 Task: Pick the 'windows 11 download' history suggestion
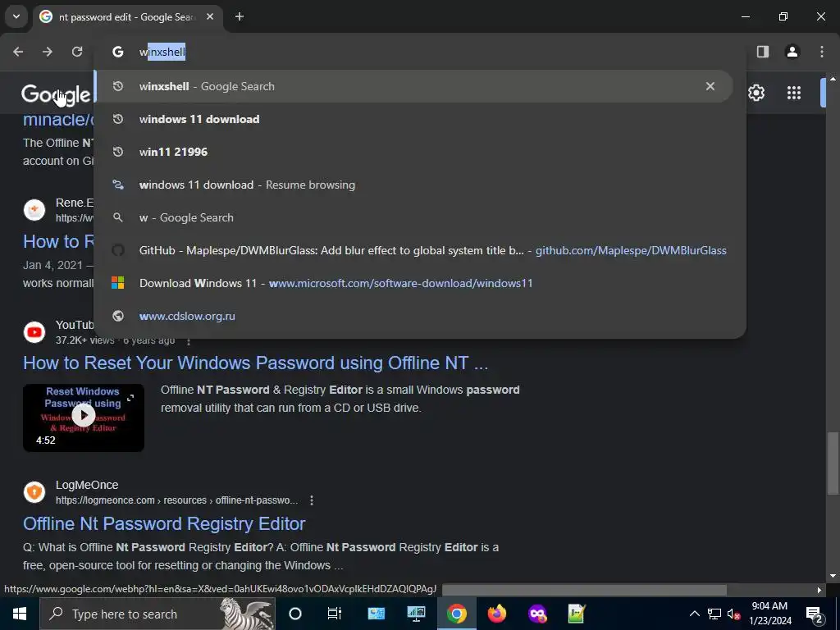click(413, 119)
